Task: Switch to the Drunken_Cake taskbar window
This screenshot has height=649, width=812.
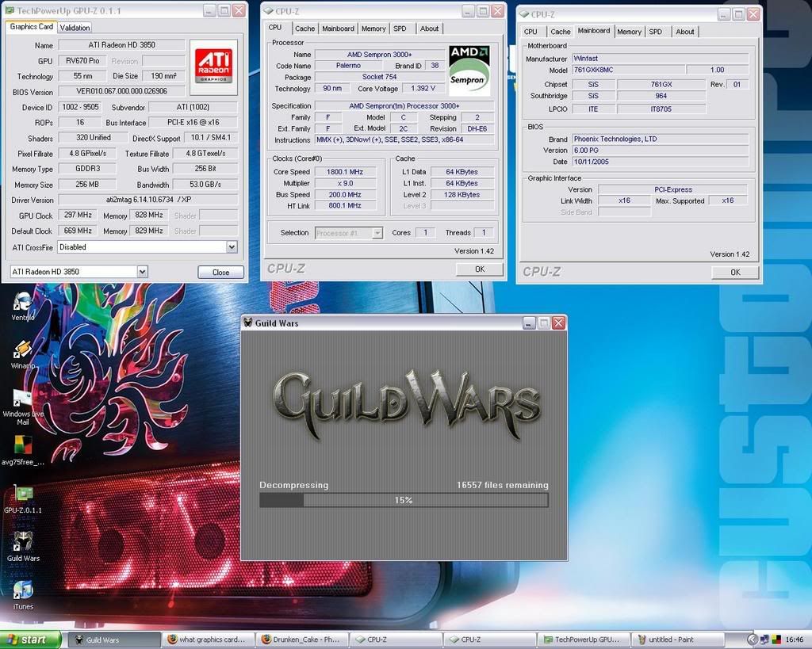Action: (302, 639)
